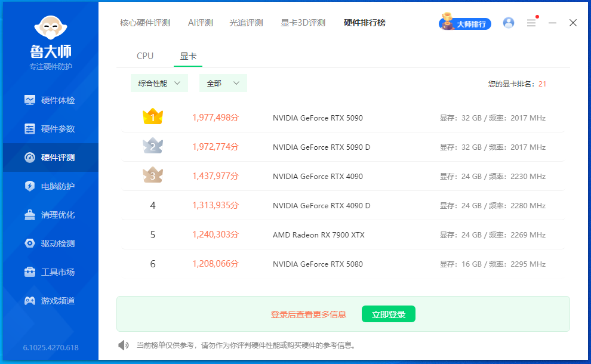This screenshot has width=591, height=364.
Task: Click RTX 5080 specs 16 GB 2295 MHz
Action: click(492, 264)
